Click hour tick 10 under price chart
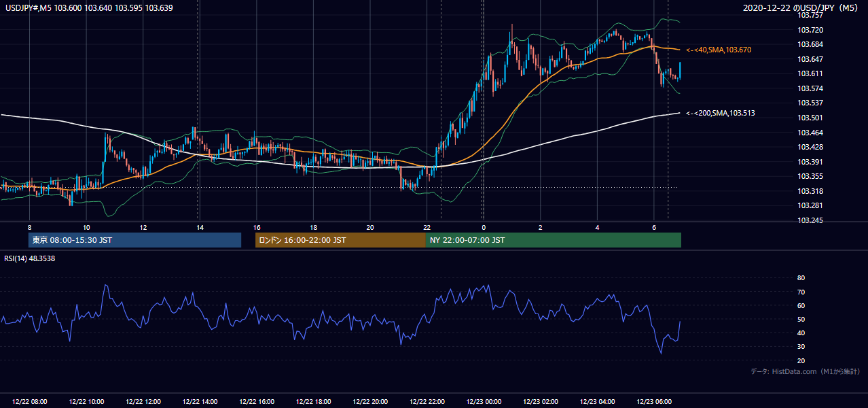868x408 pixels. point(86,227)
